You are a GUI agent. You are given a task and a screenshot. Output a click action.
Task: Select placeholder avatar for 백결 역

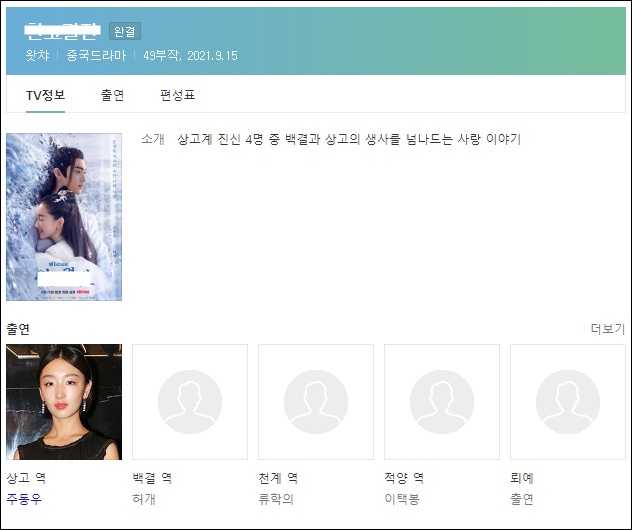pyautogui.click(x=190, y=402)
